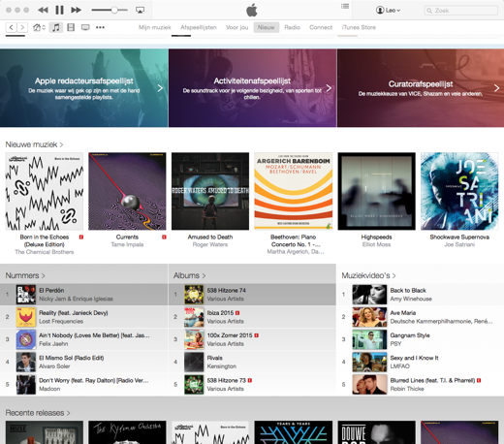This screenshot has width=504, height=444.
Task: Open the Back to Black video thumbnail
Action: point(369,295)
